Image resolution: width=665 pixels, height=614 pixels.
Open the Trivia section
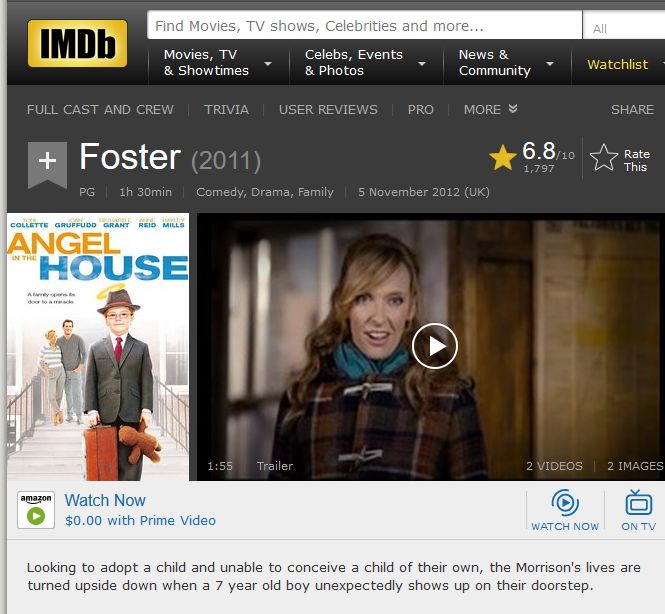[x=226, y=109]
